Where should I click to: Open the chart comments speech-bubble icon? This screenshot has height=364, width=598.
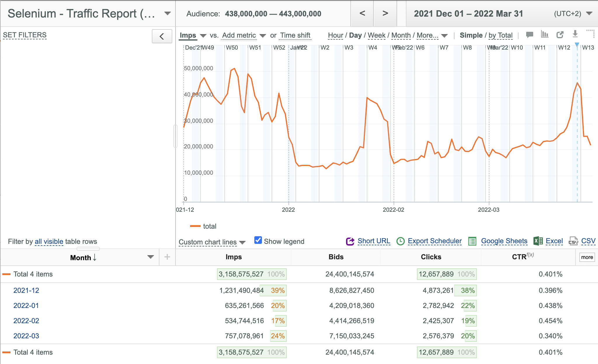(529, 35)
